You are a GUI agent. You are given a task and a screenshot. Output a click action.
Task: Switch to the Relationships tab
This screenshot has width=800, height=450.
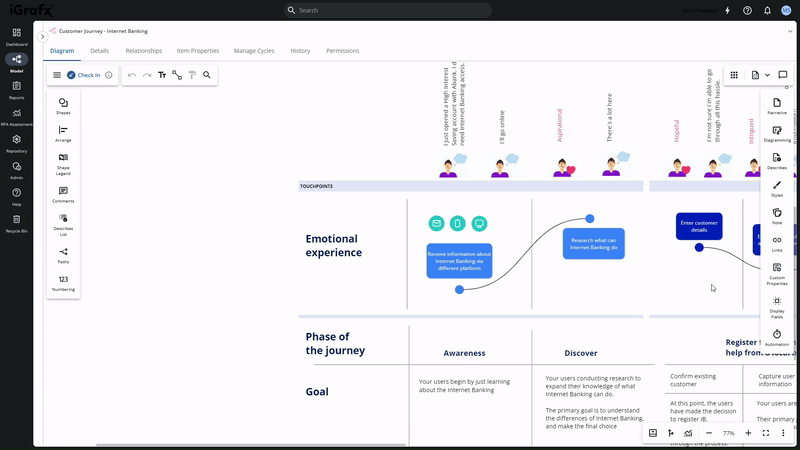144,51
